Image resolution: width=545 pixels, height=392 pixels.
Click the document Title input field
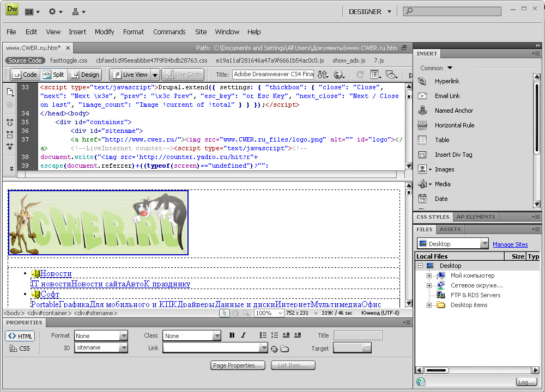tap(273, 75)
